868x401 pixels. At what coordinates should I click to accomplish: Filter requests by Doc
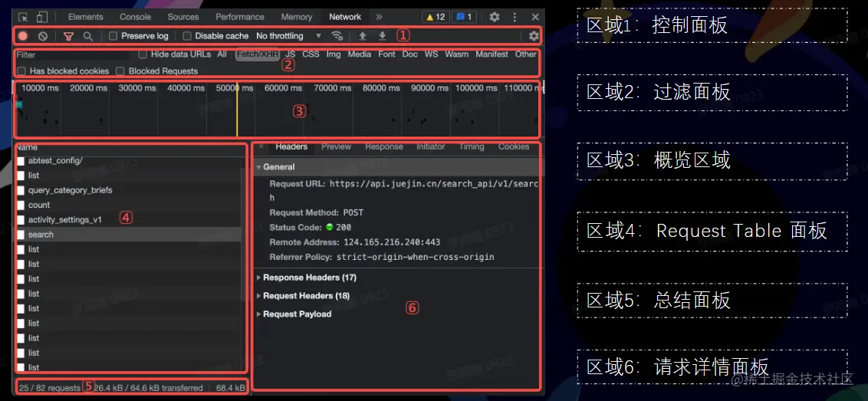409,54
